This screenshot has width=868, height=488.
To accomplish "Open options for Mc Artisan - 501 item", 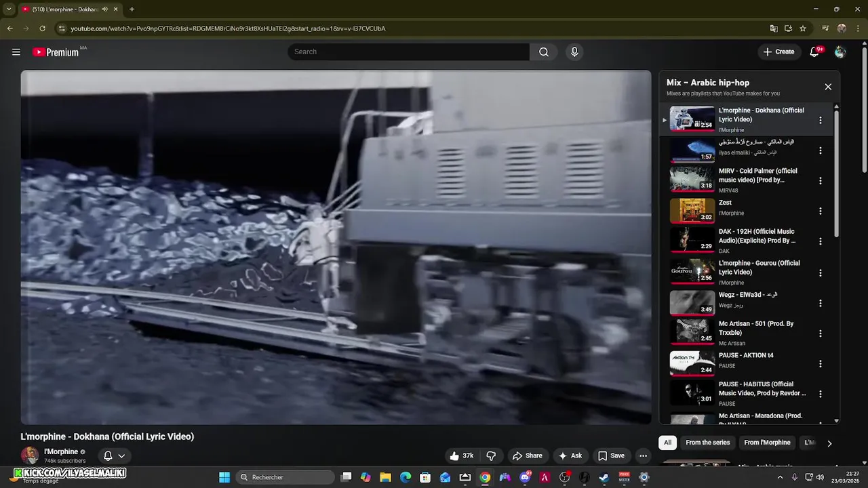I will [x=820, y=333].
